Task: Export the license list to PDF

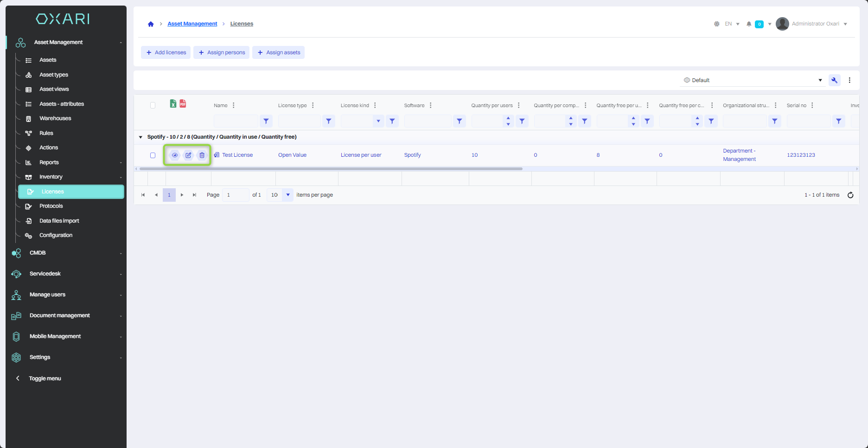Action: 183,103
